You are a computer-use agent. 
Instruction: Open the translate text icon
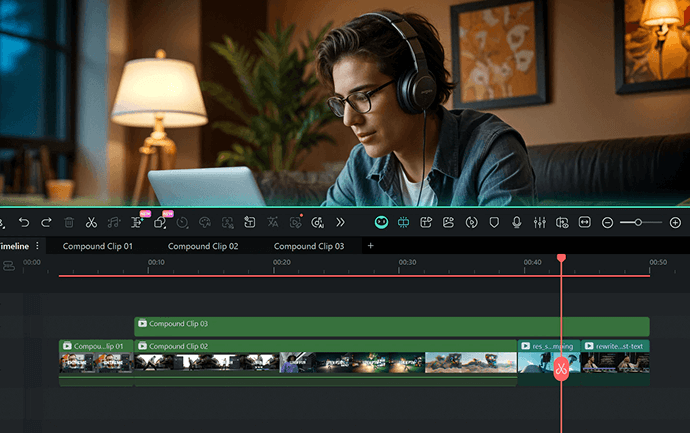(273, 223)
